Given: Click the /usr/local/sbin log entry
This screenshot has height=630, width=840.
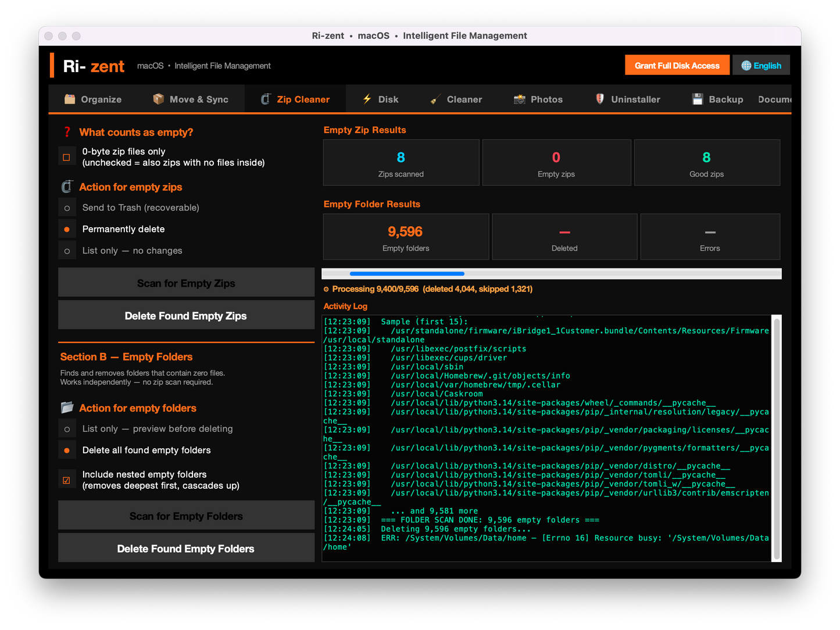Looking at the screenshot, I should (394, 367).
